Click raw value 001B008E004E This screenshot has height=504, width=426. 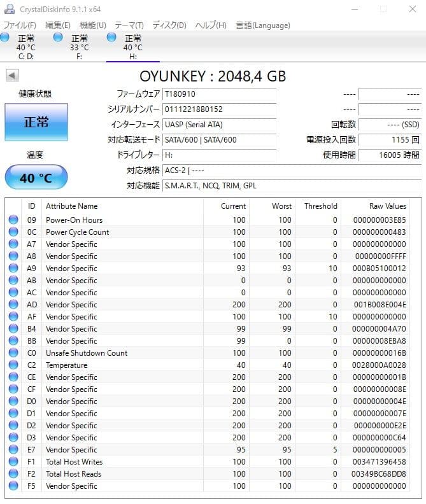pyautogui.click(x=380, y=304)
